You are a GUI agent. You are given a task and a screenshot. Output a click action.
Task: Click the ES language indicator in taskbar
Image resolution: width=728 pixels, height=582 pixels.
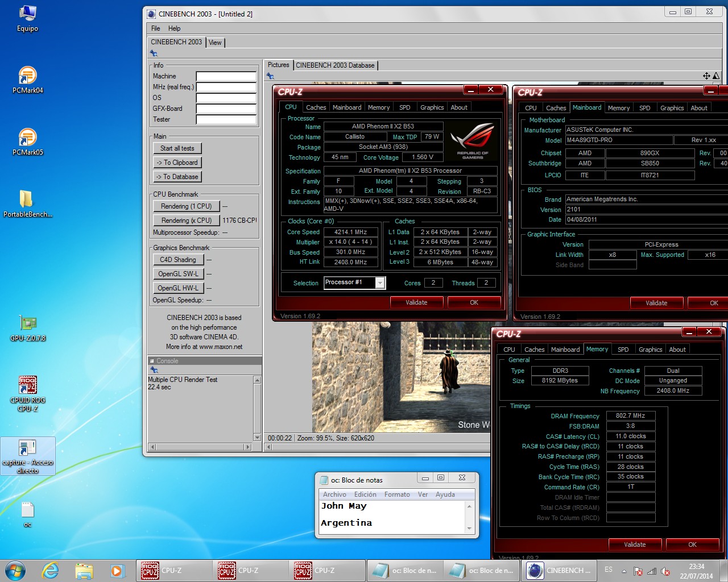pyautogui.click(x=609, y=569)
